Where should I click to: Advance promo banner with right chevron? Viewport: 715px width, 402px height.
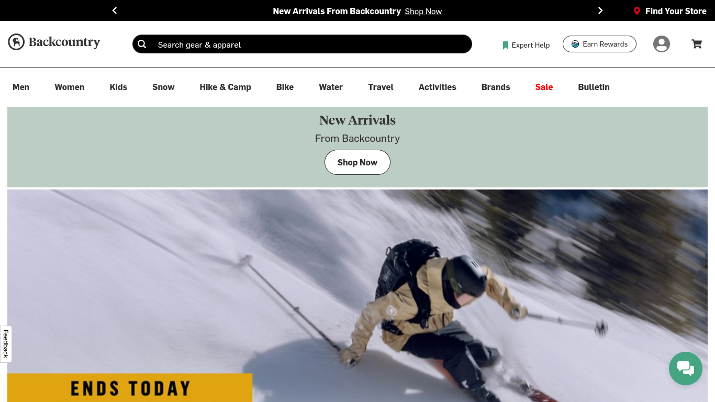600,10
